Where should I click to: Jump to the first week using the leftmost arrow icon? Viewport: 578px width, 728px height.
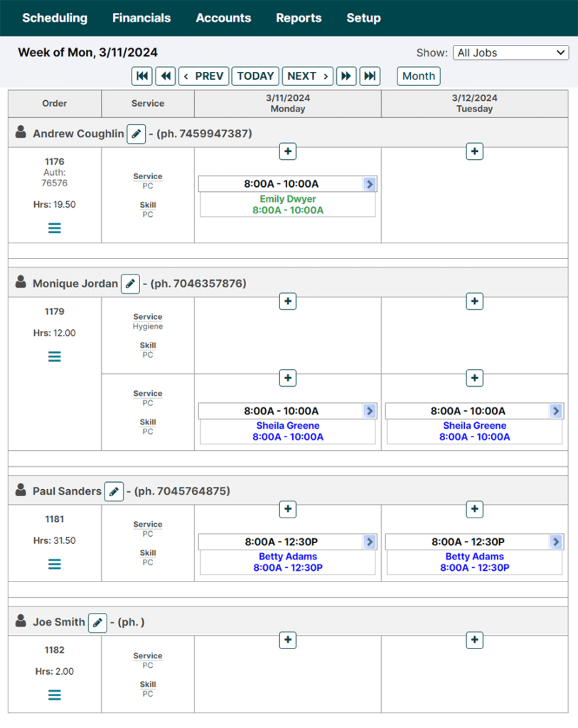141,76
